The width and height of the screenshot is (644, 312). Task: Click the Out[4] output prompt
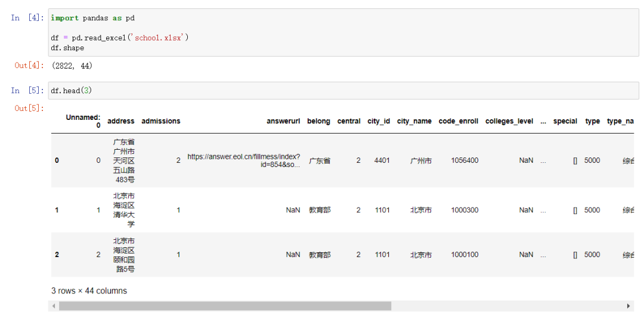pos(29,66)
